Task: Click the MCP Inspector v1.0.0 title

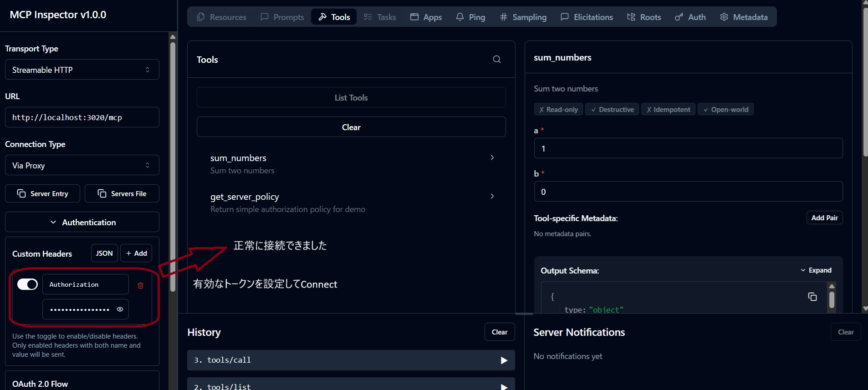Action: click(x=58, y=15)
